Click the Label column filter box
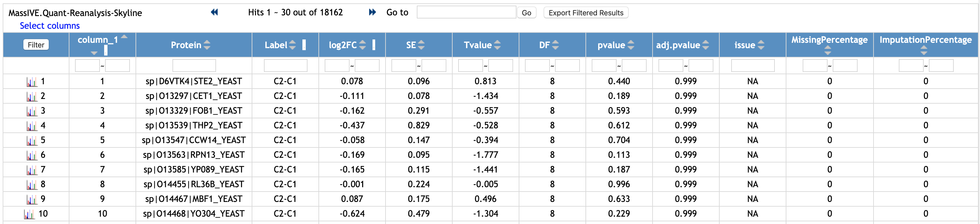Viewport: 980px width, 224px height. tap(285, 66)
